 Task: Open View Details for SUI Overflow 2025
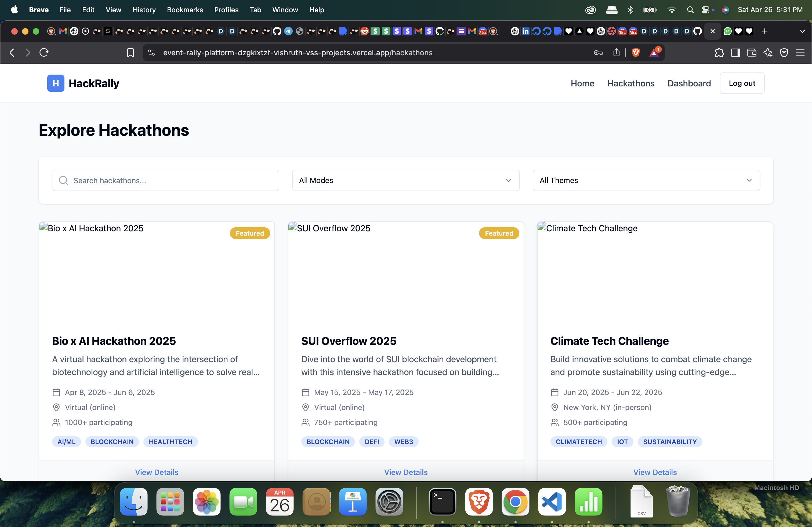406,472
